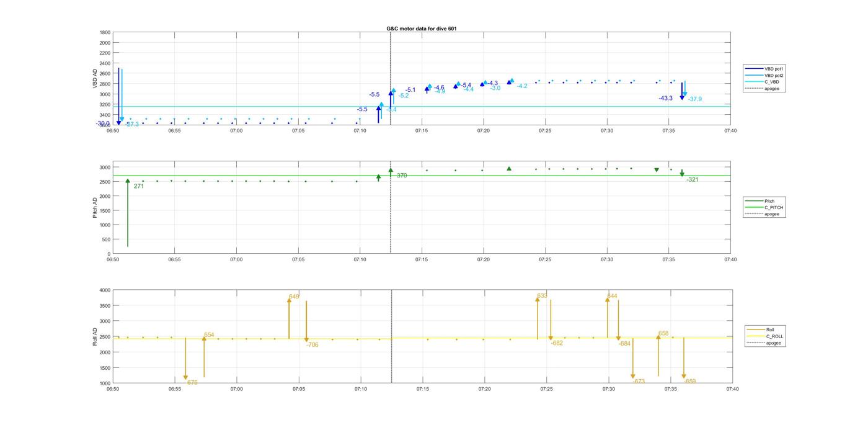Click the "-43.3" VBD data label
The height and width of the screenshot is (430, 868).
pyautogui.click(x=666, y=98)
